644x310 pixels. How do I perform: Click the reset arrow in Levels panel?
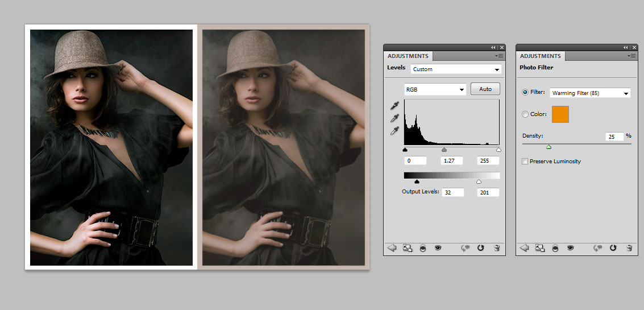coord(480,248)
